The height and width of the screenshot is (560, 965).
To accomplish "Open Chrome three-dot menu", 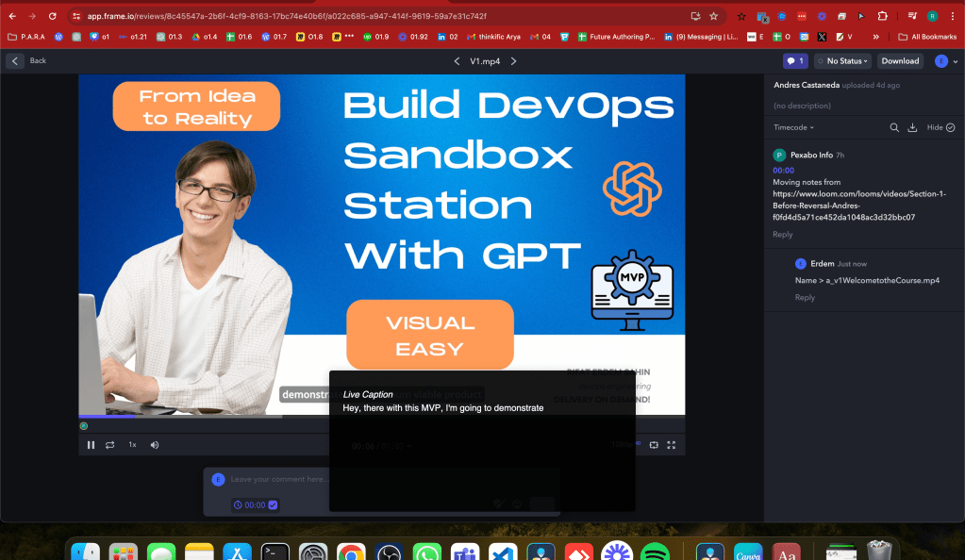I will tap(952, 17).
